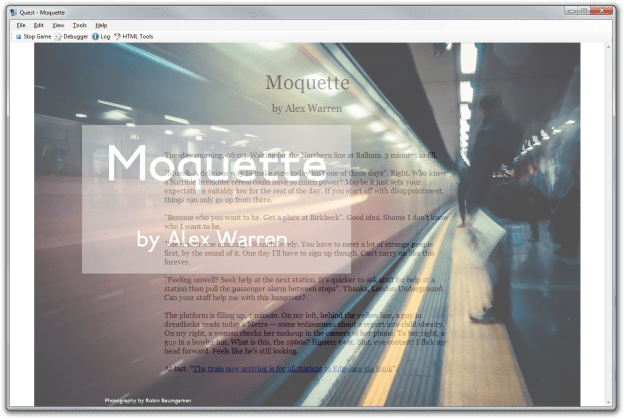
Task: Close the Quest - Moquette window
Action: pos(601,11)
